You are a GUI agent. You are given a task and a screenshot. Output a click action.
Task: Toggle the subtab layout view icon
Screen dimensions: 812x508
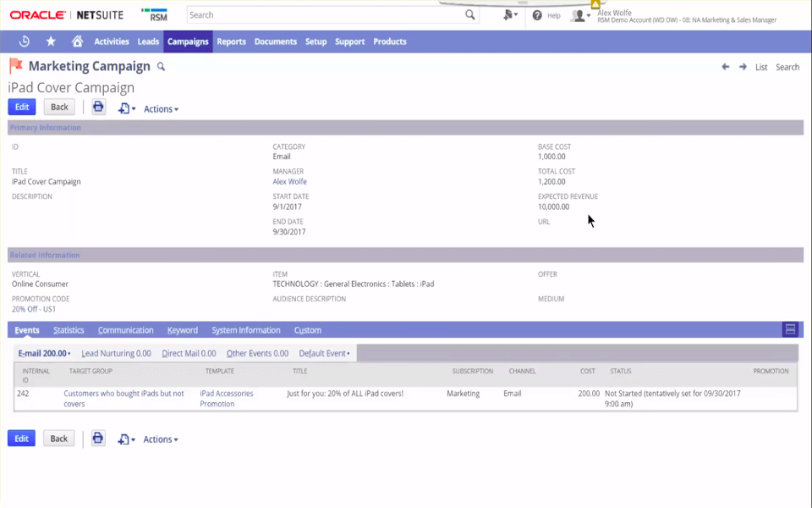point(790,329)
